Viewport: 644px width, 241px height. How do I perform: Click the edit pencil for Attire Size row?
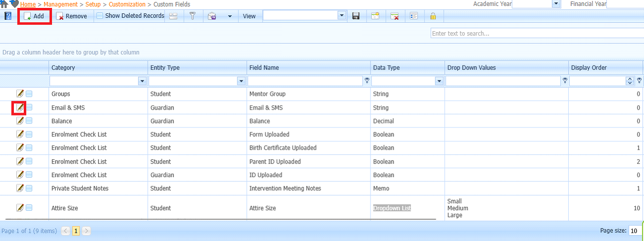[x=20, y=208]
